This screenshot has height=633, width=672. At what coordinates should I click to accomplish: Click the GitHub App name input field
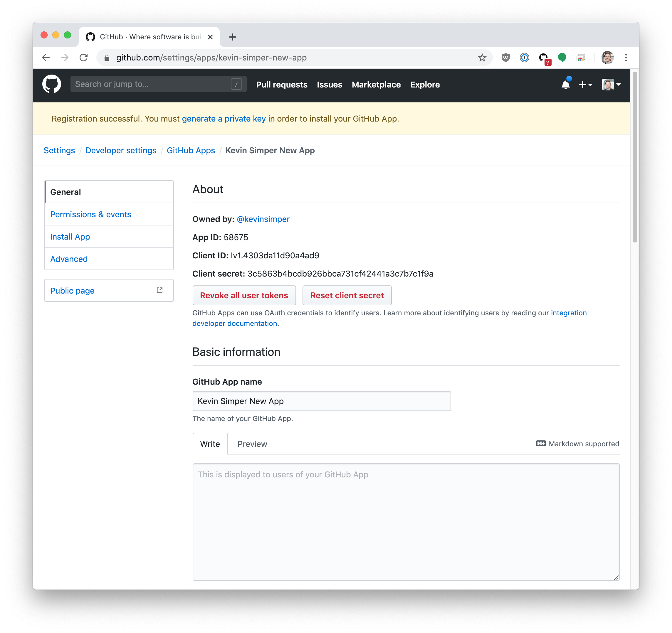click(321, 401)
